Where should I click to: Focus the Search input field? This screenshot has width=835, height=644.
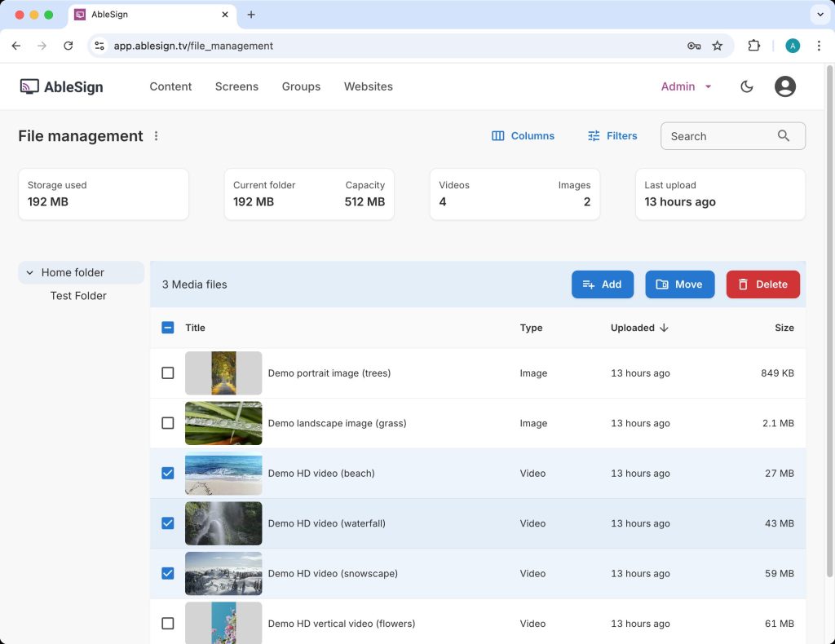[x=733, y=135]
